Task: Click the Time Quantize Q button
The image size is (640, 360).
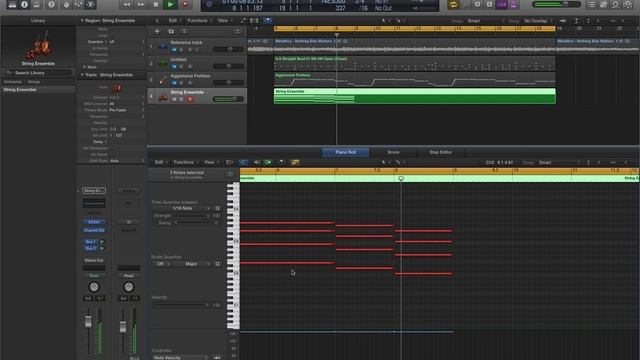Action: (x=217, y=208)
